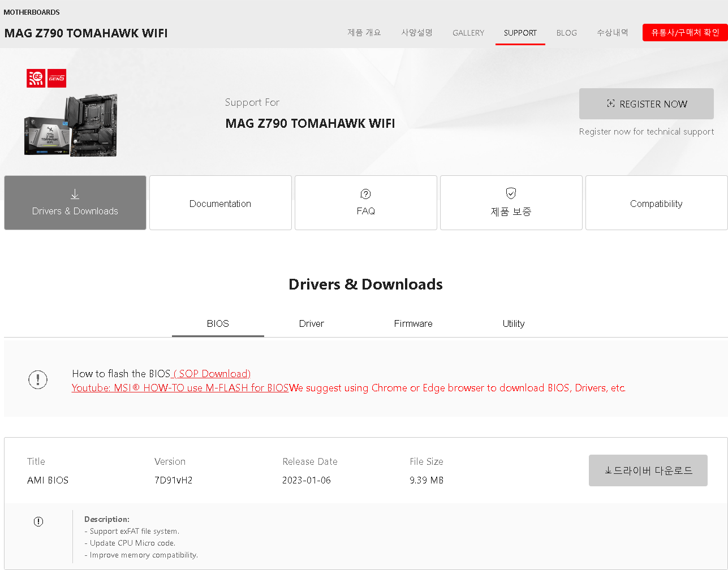Open the 제품 개요 nav tab
This screenshot has height=570, width=728.
(x=364, y=33)
